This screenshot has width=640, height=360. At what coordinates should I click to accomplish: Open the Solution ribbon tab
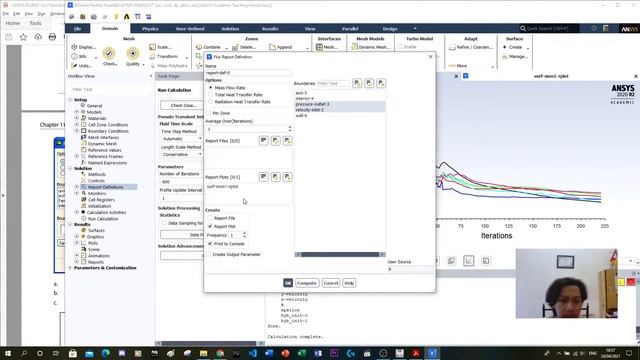click(x=230, y=29)
